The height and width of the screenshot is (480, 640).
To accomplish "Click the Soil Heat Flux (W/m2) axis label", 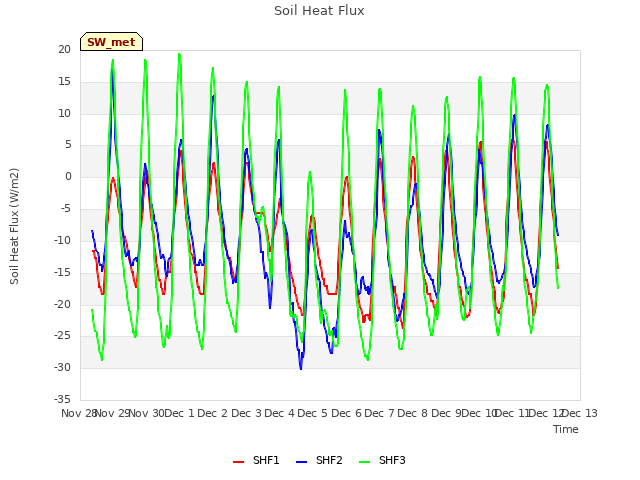I will (x=15, y=226).
